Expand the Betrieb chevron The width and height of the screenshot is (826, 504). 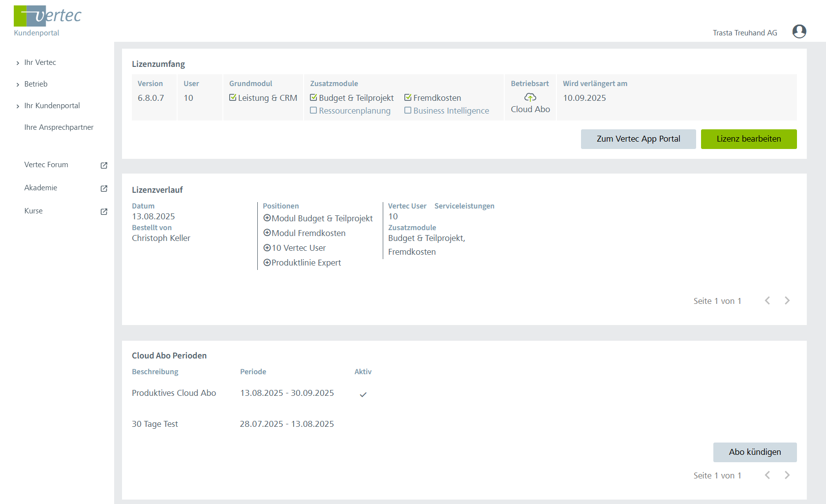click(x=18, y=85)
